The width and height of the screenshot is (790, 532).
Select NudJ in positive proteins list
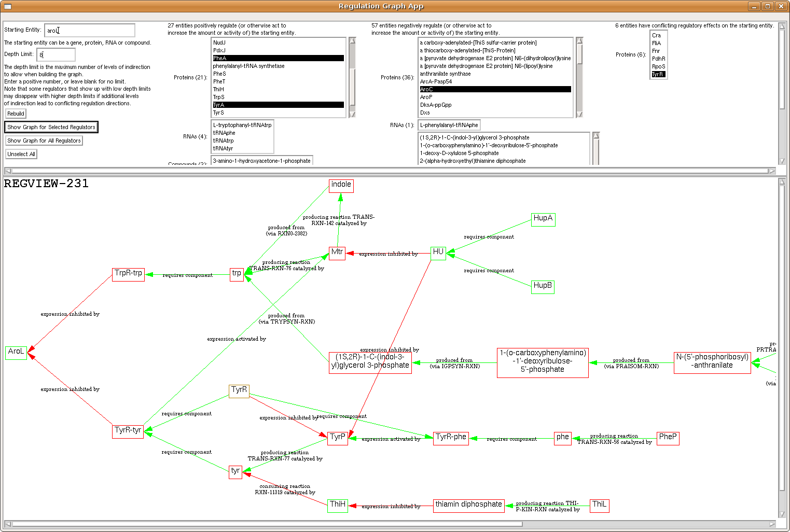278,43
